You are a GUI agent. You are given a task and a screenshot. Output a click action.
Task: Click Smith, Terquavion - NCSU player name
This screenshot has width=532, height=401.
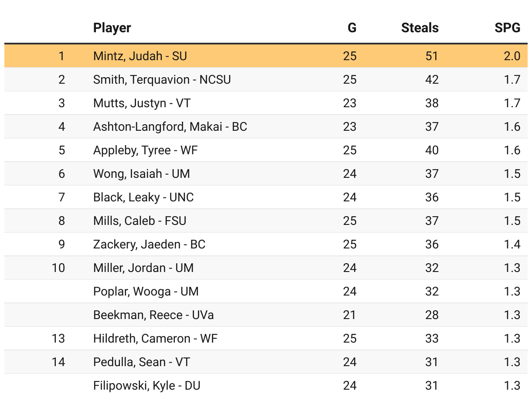(x=162, y=79)
